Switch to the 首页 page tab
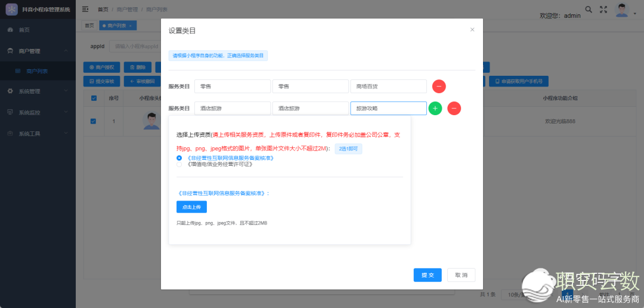The width and height of the screenshot is (644, 308). click(89, 26)
